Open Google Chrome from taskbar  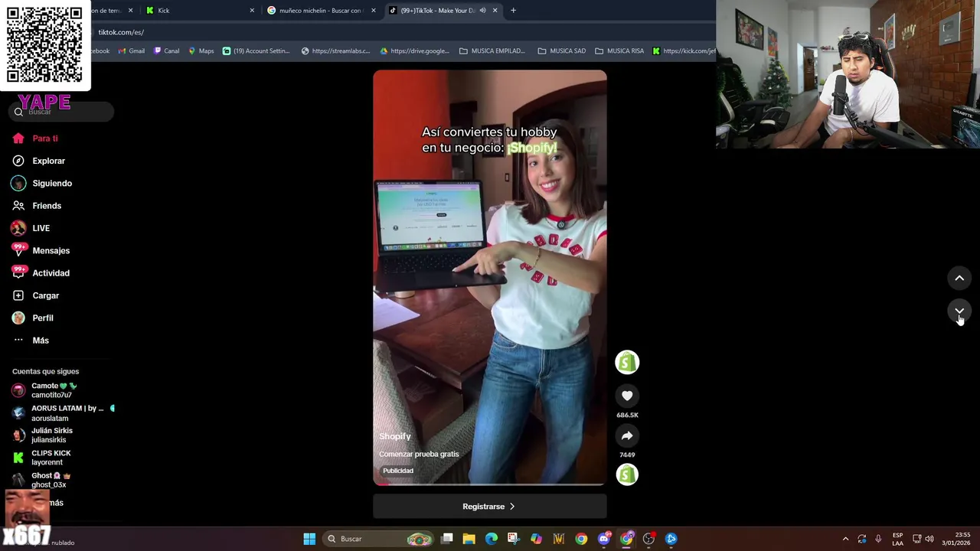581,539
